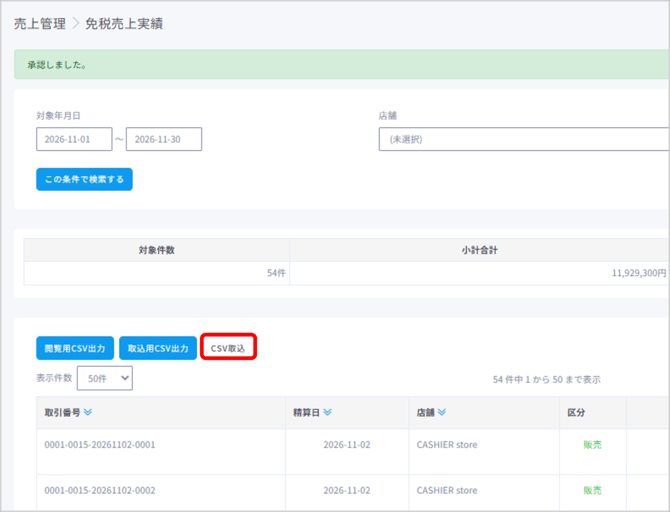Image resolution: width=670 pixels, height=512 pixels.
Task: Click 免税売上実績 breadcrumb text
Action: 124,24
